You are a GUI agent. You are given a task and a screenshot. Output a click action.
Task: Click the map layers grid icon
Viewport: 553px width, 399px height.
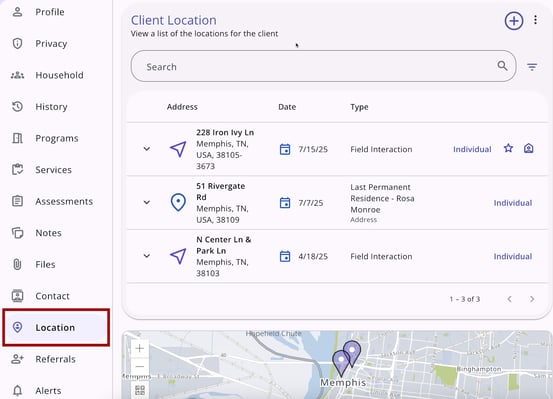(x=140, y=390)
